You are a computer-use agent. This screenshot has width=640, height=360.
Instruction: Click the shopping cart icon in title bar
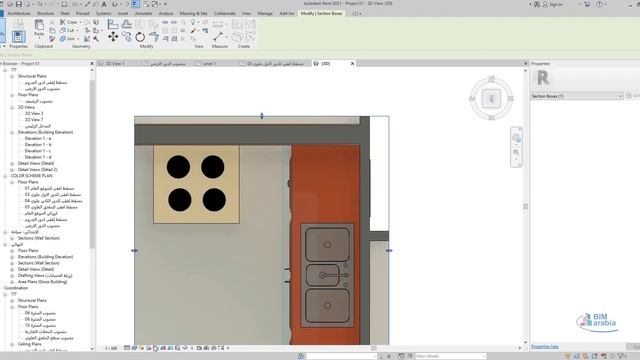coord(587,4)
